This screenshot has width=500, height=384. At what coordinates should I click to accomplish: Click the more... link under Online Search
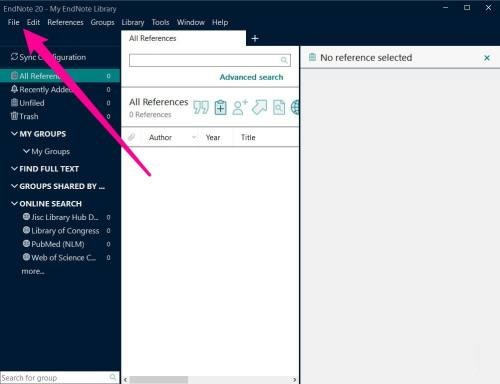point(33,271)
